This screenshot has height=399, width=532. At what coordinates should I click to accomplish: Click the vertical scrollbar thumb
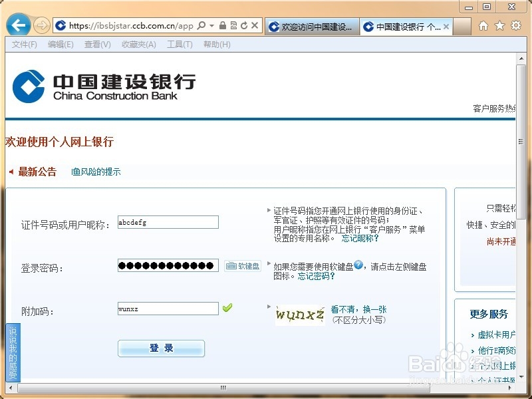[521, 142]
